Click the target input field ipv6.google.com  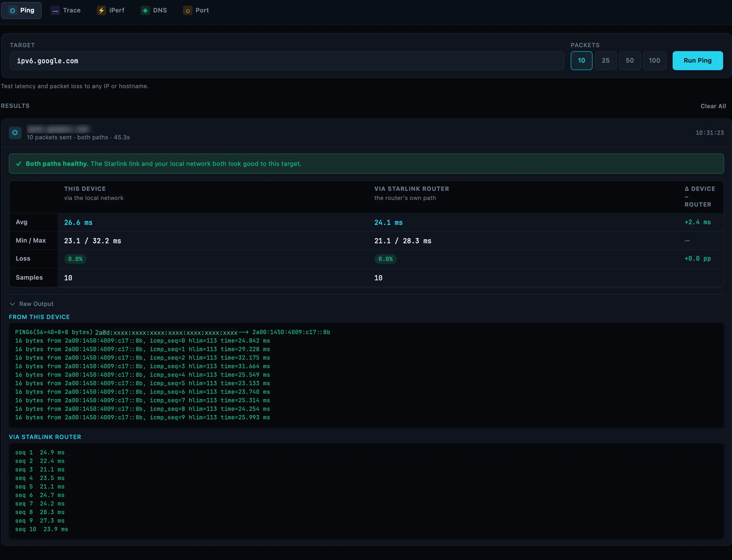287,61
